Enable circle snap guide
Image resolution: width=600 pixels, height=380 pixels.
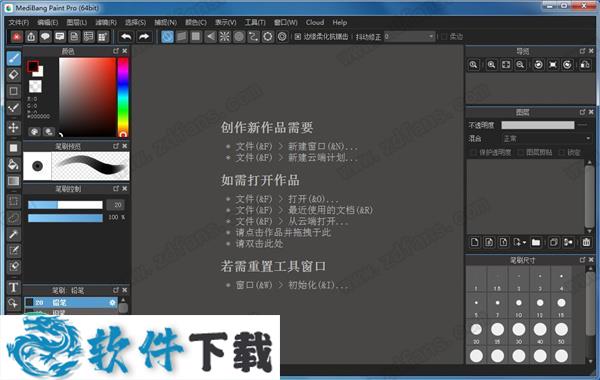[x=239, y=37]
